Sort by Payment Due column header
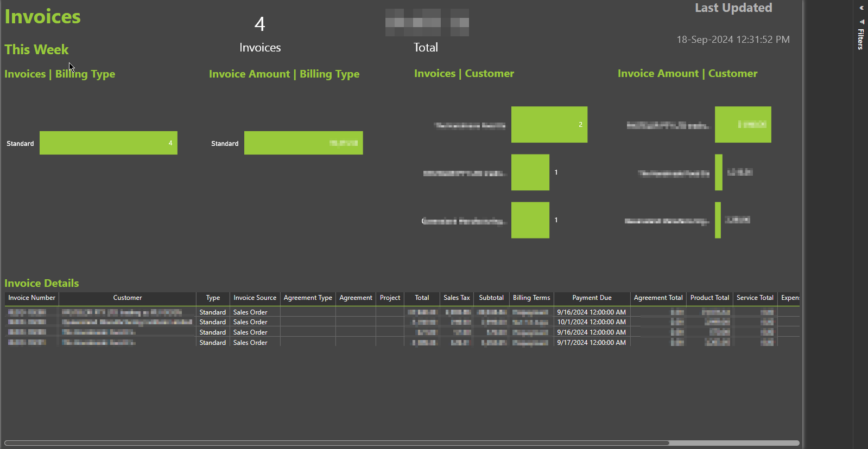Viewport: 868px width, 449px height. coord(592,298)
